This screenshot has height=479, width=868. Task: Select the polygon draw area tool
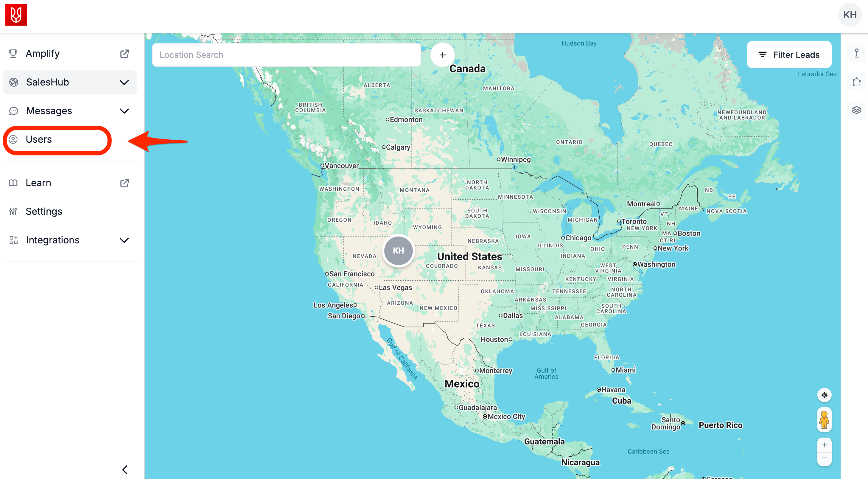point(856,82)
